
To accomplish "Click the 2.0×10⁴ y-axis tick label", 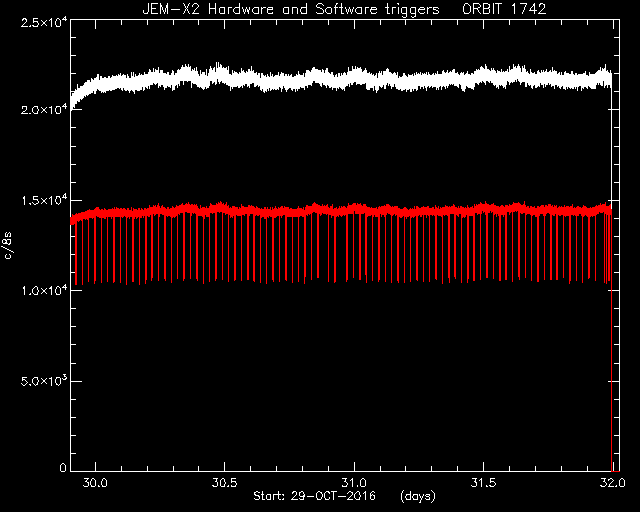I will click(x=44, y=109).
